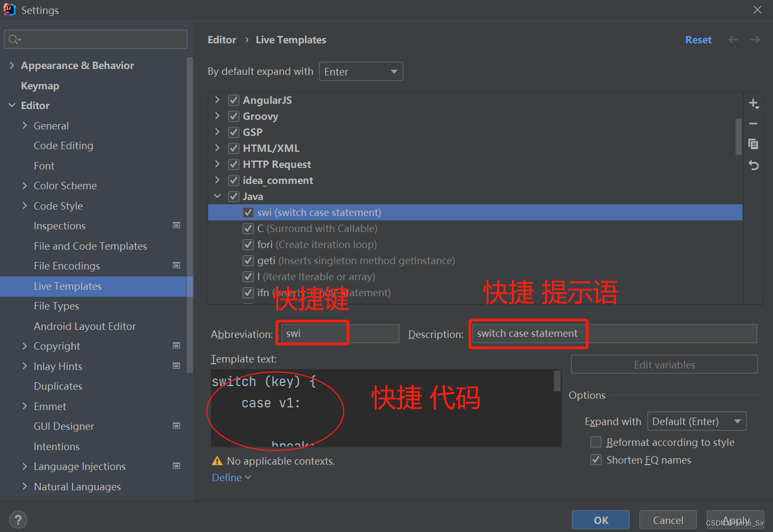Click the Reset link
Screen dimensions: 773x532
pos(698,40)
